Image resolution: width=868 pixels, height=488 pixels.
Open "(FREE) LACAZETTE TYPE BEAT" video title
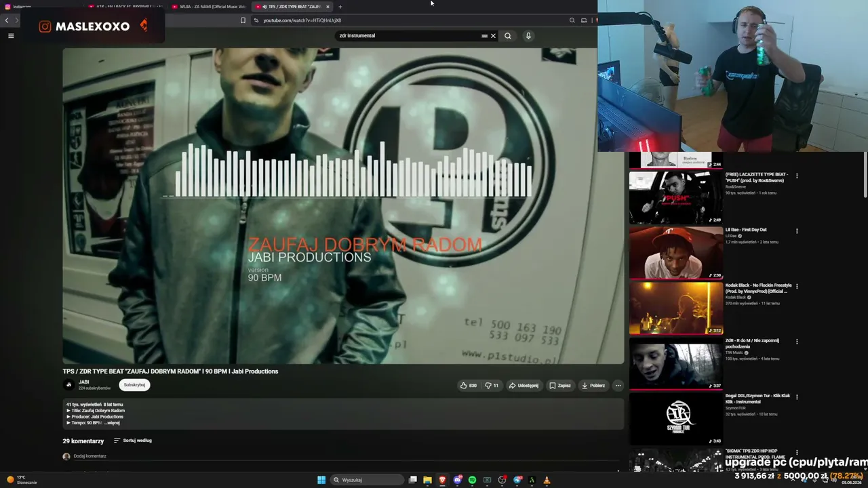(x=758, y=178)
